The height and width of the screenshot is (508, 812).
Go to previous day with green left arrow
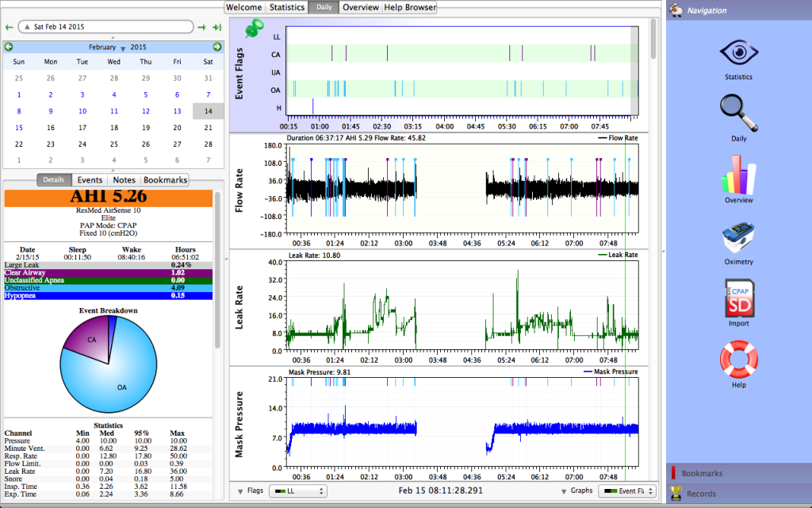[x=10, y=27]
